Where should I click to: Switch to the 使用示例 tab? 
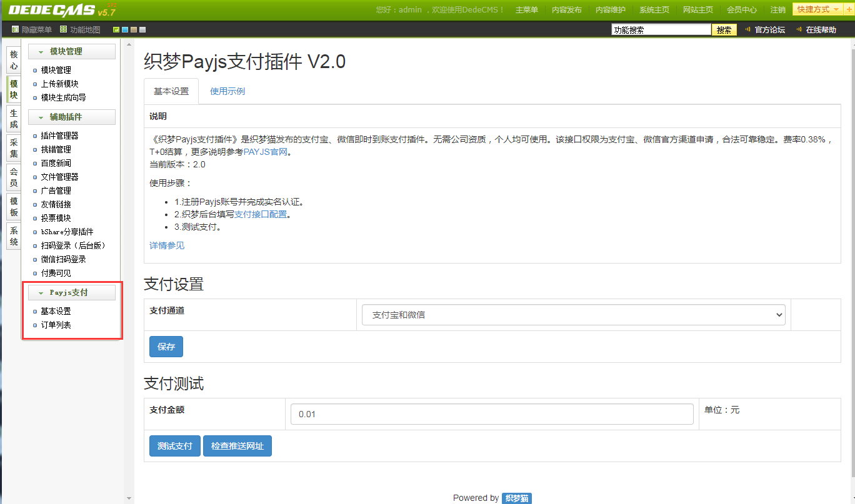click(227, 91)
